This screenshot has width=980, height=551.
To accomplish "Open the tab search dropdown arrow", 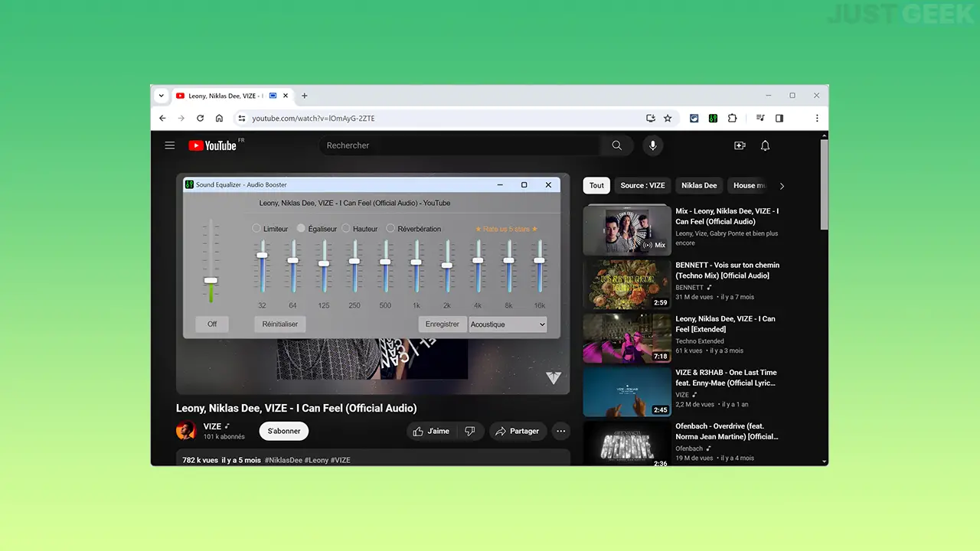I will coord(161,96).
